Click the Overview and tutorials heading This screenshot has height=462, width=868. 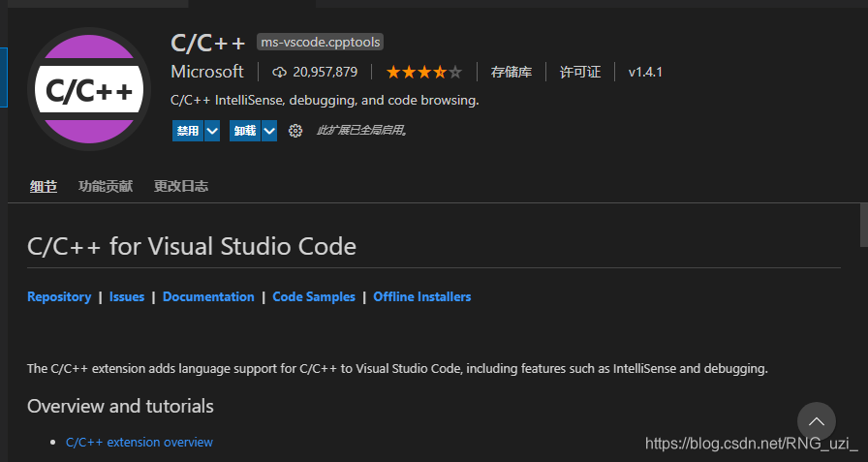(120, 406)
